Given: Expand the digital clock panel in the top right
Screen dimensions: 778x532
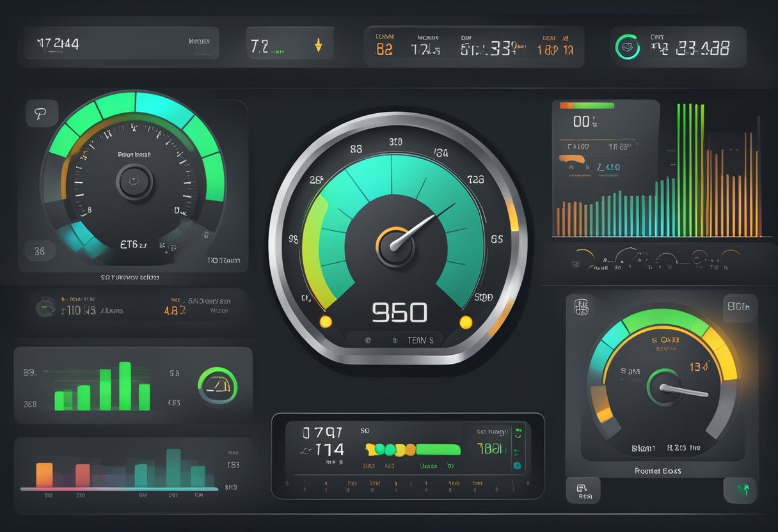Looking at the screenshot, I should coord(691,46).
